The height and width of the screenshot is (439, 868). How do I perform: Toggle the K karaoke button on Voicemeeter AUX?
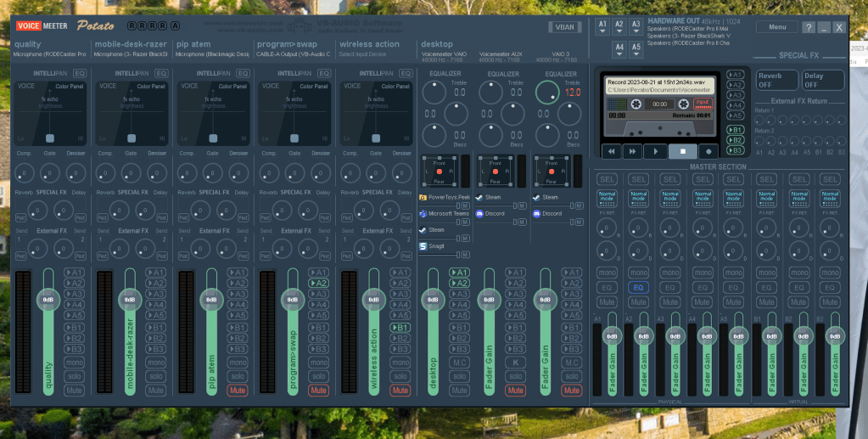coord(515,362)
